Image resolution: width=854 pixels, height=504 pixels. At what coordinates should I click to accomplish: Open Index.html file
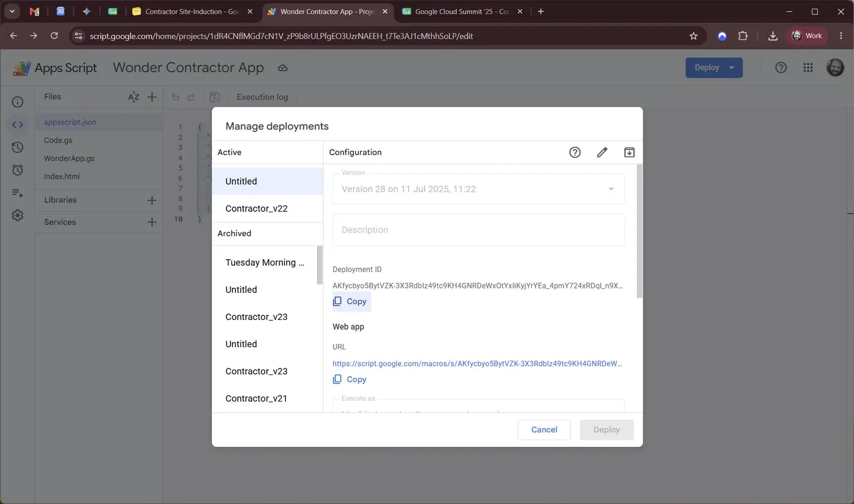(99, 177)
